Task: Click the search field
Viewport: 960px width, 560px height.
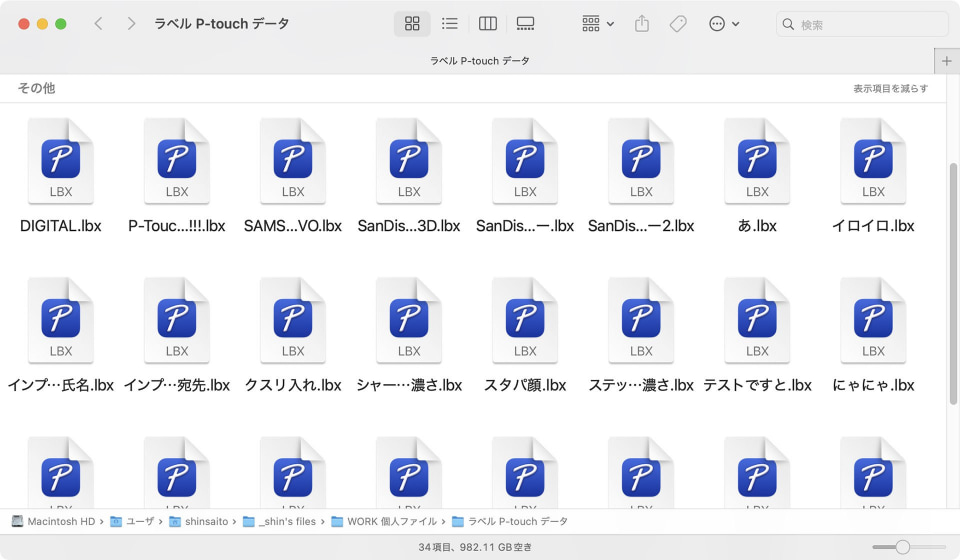Action: 862,24
